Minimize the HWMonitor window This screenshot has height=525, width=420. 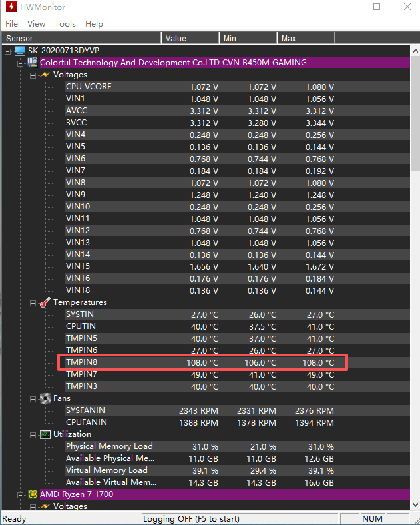pyautogui.click(x=347, y=7)
